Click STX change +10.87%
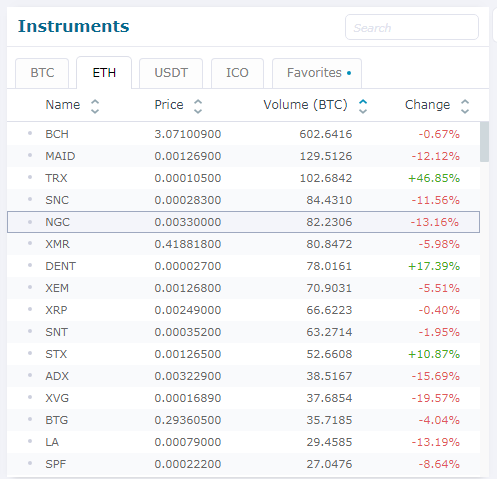 pos(434,354)
